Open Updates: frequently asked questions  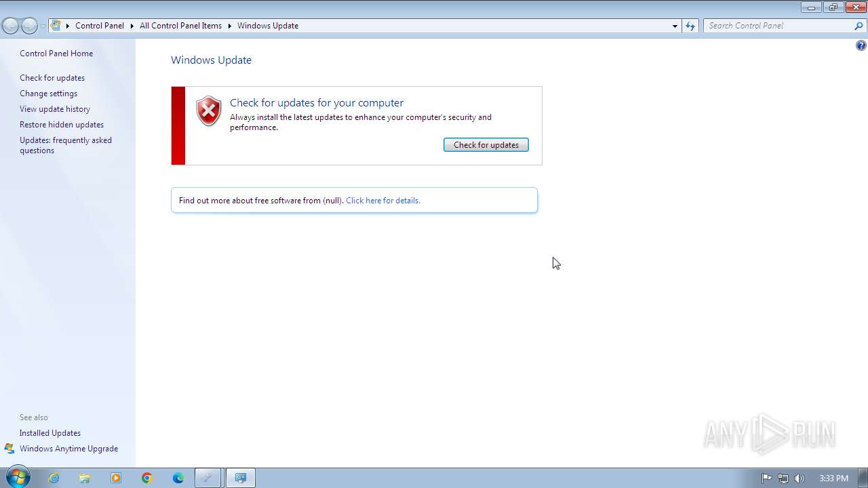point(66,145)
